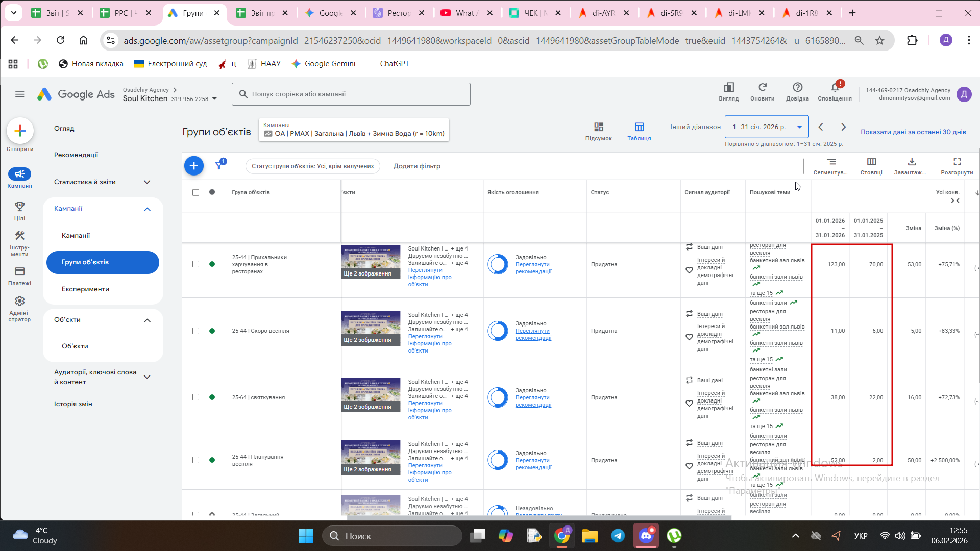Open the Notifications bell icon
Screen dimensions: 980x551
pyautogui.click(x=835, y=88)
